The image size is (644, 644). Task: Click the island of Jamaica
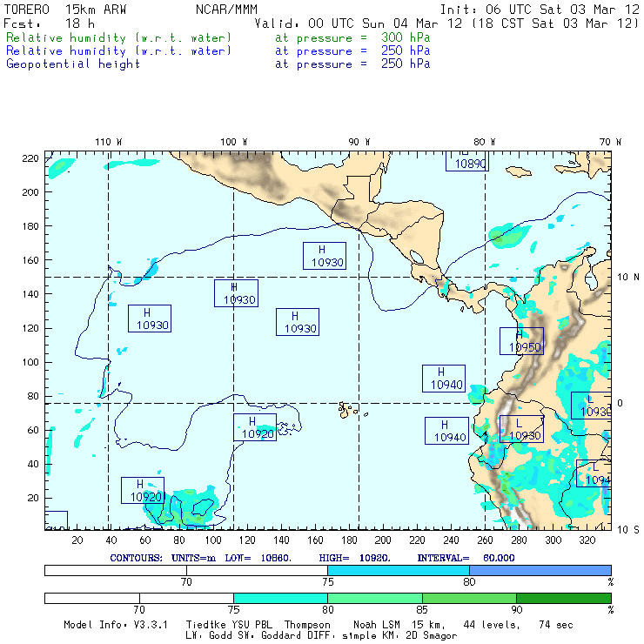[x=519, y=171]
